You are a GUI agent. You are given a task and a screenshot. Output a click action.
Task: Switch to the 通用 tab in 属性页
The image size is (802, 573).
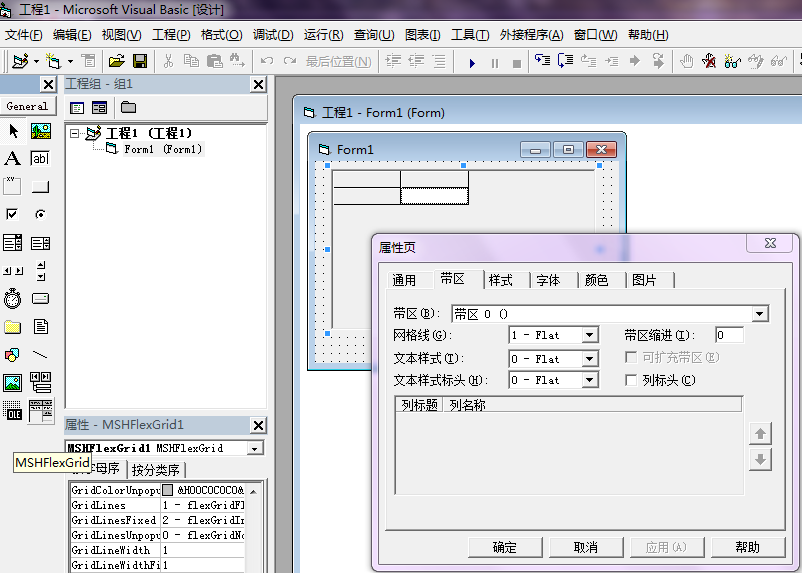[x=404, y=280]
